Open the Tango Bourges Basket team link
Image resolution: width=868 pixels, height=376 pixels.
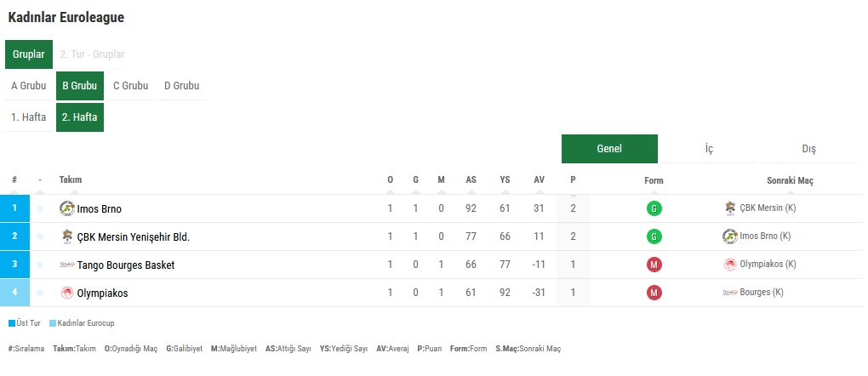[126, 265]
